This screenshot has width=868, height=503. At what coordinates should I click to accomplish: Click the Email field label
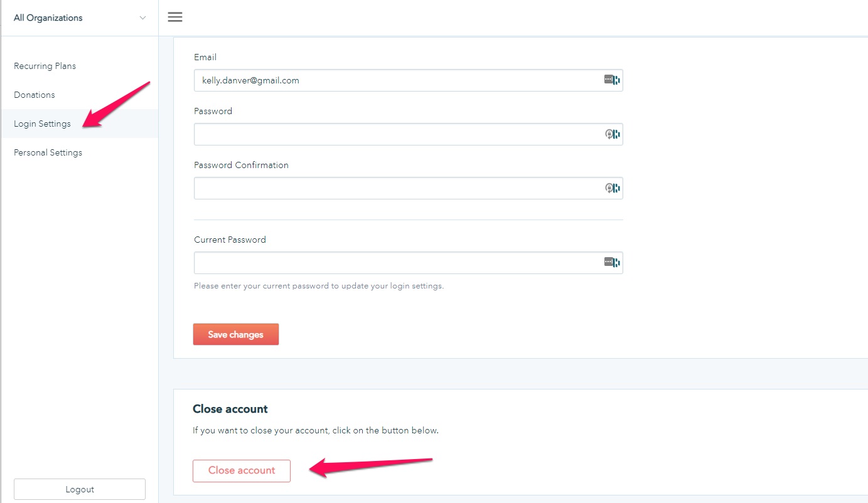click(x=205, y=57)
